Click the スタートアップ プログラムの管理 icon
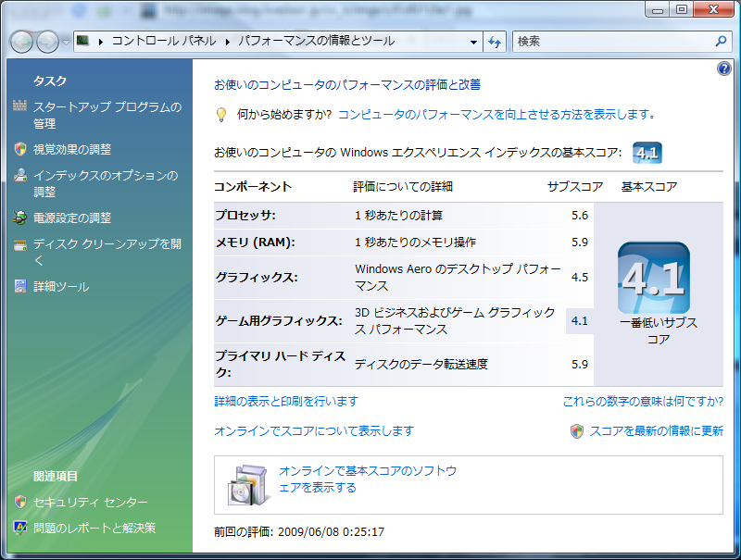Viewport: 741px width, 560px height. [x=19, y=106]
